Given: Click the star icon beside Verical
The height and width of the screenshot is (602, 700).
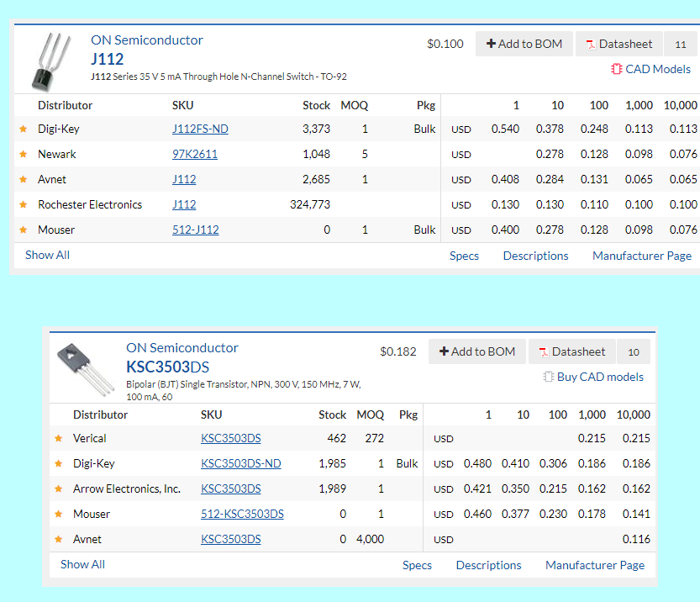Looking at the screenshot, I should tap(59, 439).
